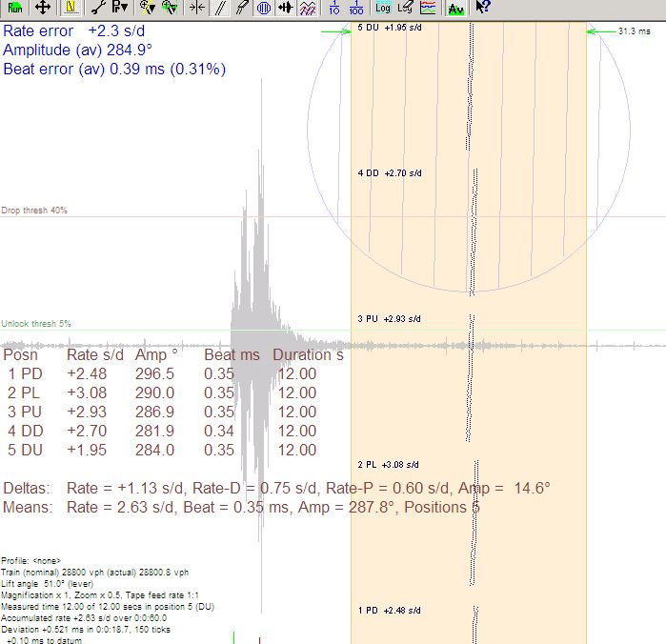
Task: Toggle the black sound waveform icon
Action: click(286, 8)
